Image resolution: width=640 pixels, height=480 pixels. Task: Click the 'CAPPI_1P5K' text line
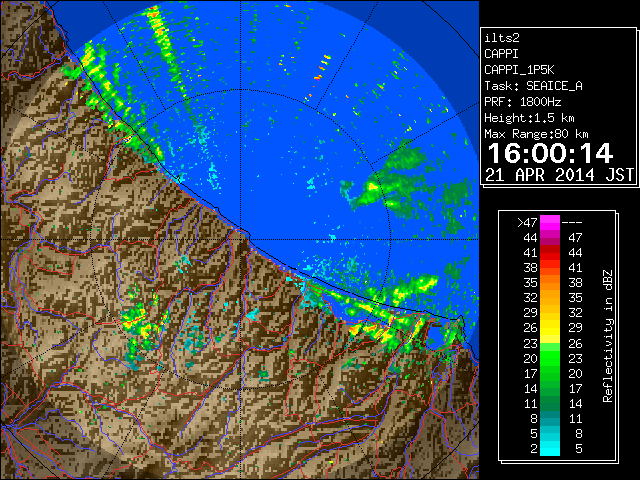click(519, 70)
